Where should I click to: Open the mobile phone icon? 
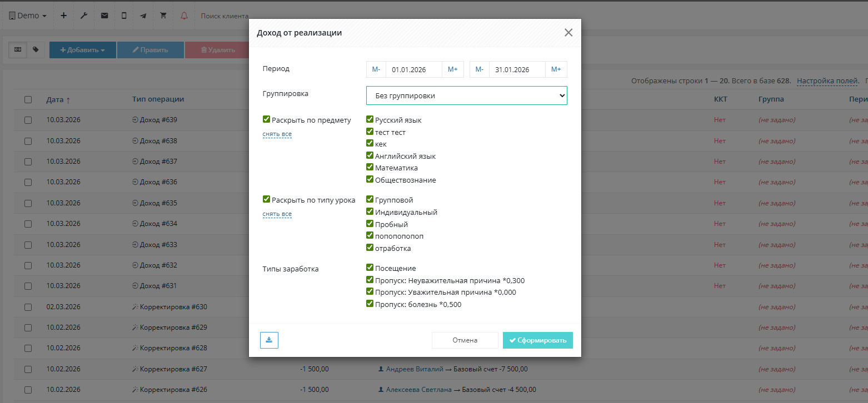point(124,16)
